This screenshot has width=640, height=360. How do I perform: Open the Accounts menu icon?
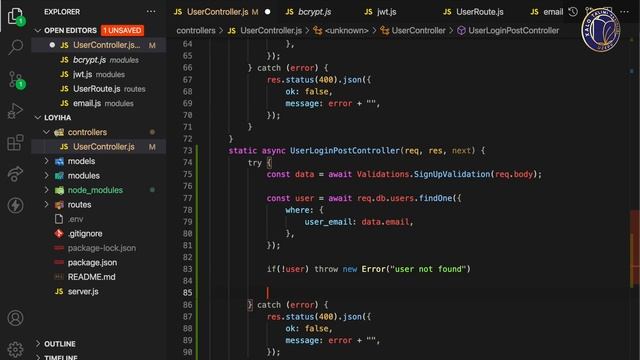16,318
